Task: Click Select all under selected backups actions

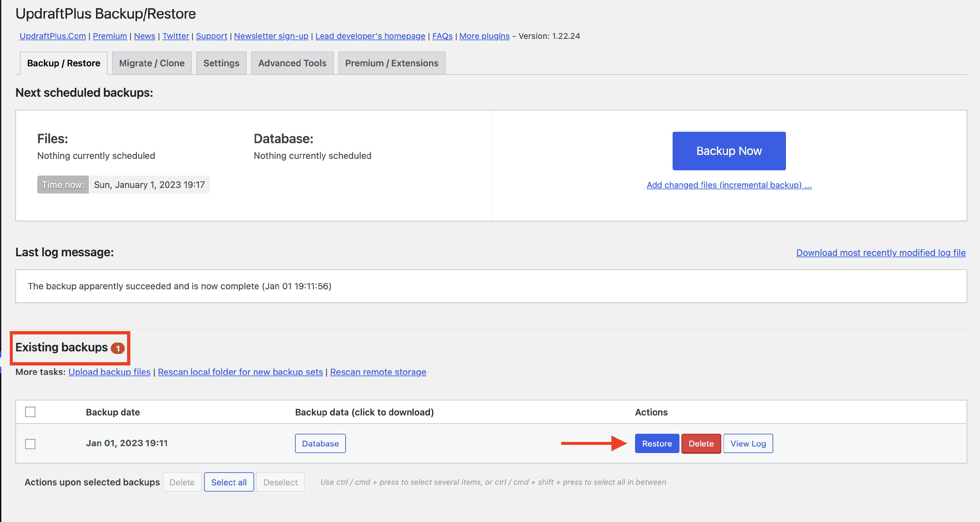Action: pos(229,482)
